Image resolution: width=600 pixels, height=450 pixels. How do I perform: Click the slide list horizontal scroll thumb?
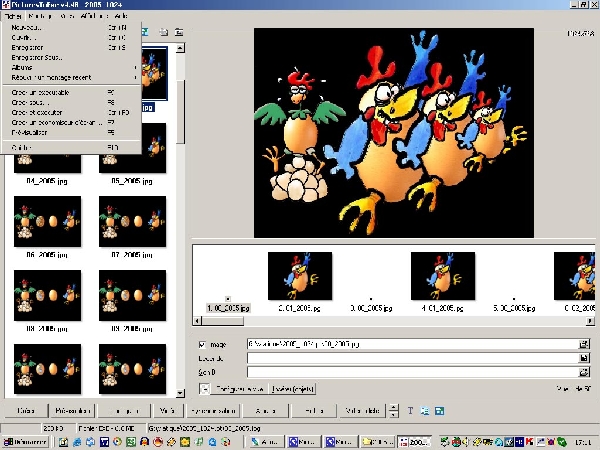tap(223, 321)
